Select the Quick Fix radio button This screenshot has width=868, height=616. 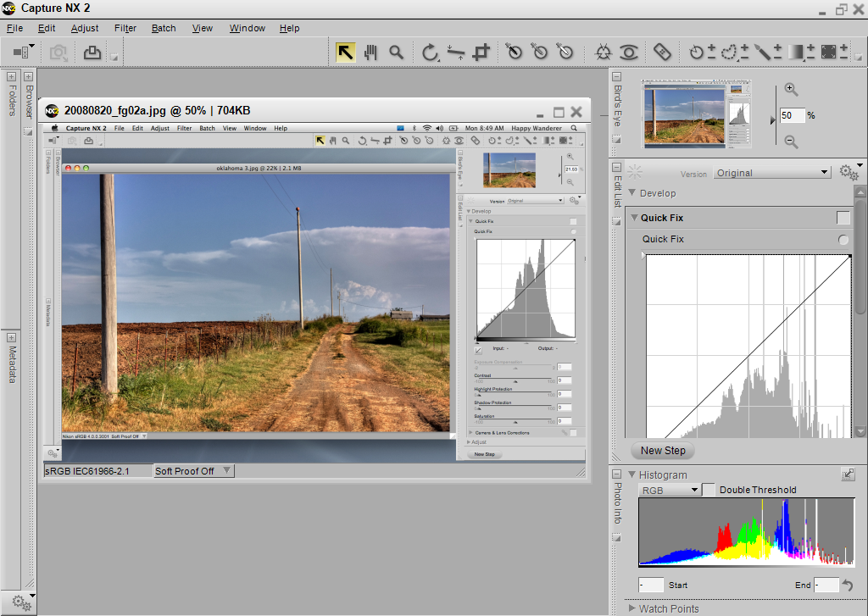(x=843, y=239)
